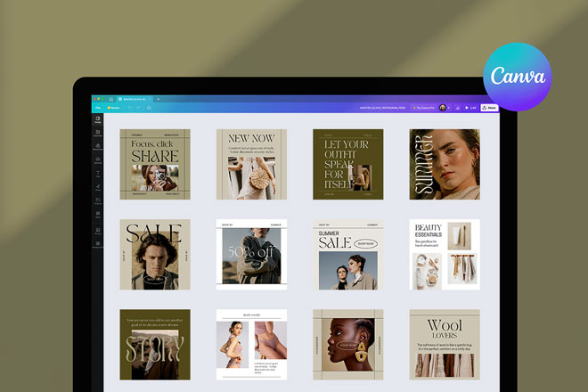
Task: Open the Photos panel in the sidebar
Action: click(x=98, y=231)
